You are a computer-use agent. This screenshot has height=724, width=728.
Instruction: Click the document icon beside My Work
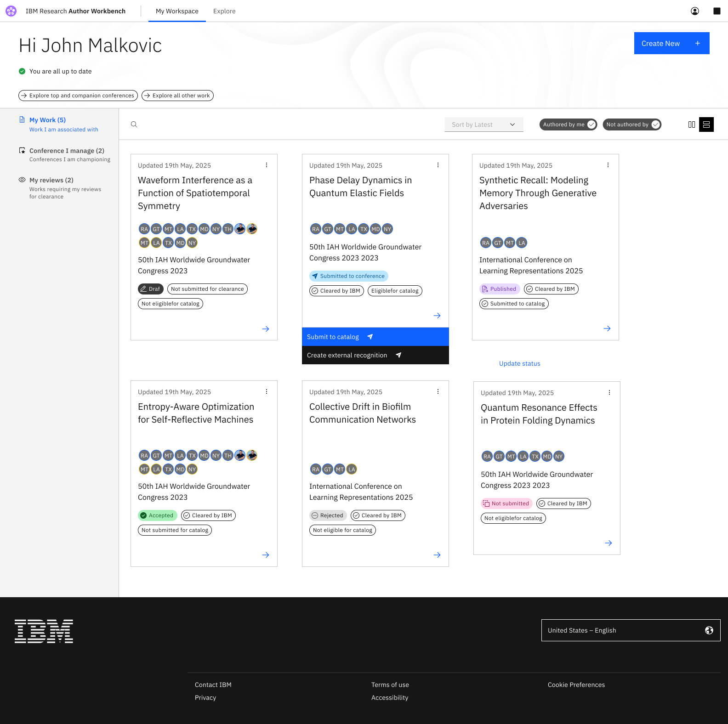pyautogui.click(x=22, y=119)
